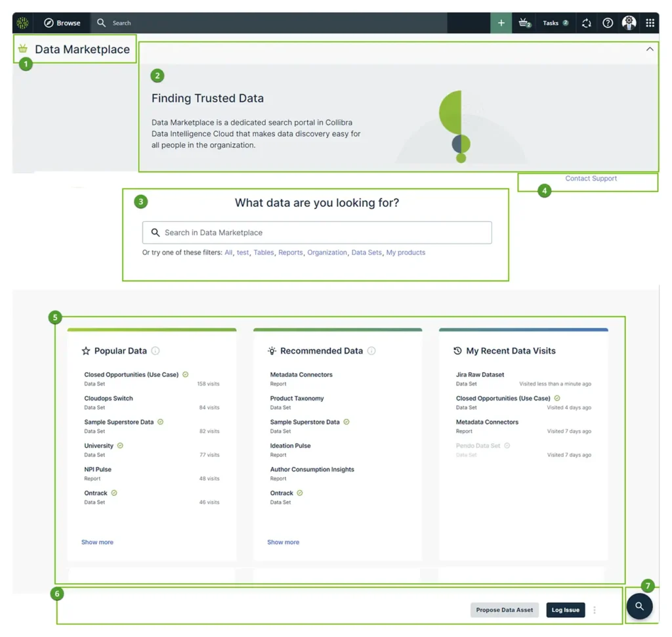Click the Popular Data info icon
The height and width of the screenshot is (637, 672).
(x=156, y=351)
